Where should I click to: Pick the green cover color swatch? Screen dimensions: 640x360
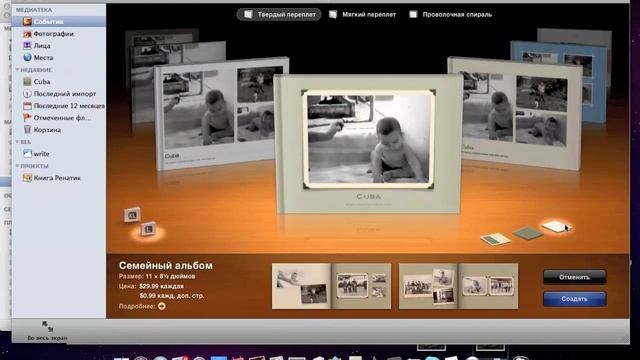(x=528, y=233)
